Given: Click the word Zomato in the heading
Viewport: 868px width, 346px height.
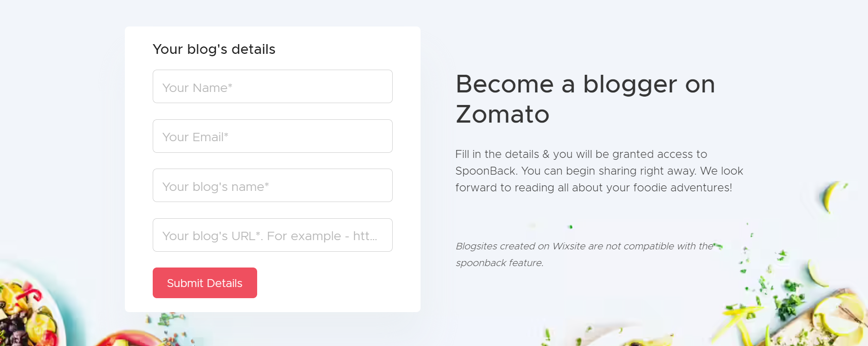Looking at the screenshot, I should click(x=502, y=114).
